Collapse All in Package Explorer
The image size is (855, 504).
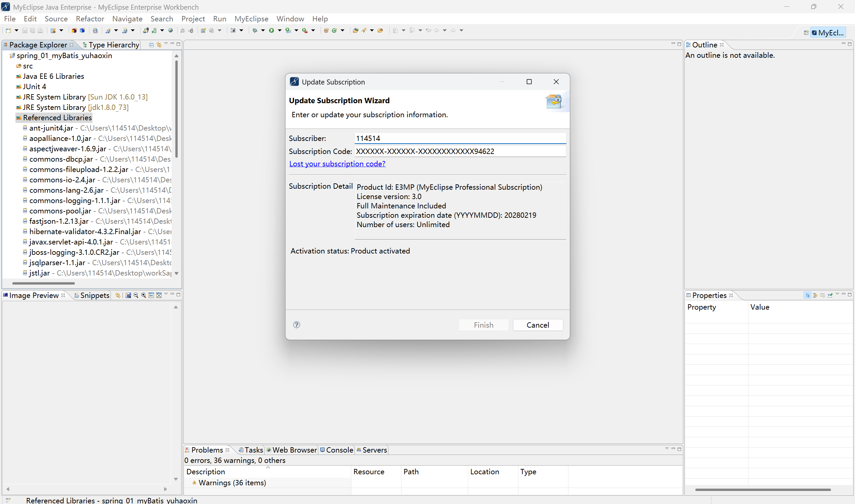click(x=151, y=45)
